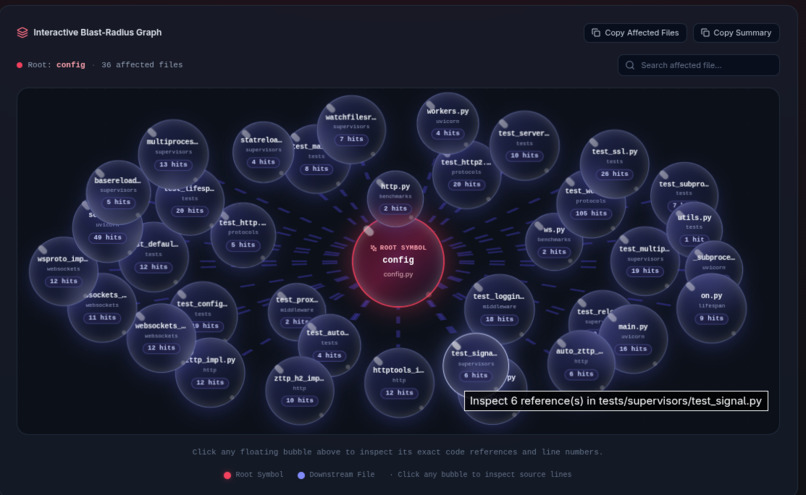Select test_http… protocols bubble, 5 hits

(x=243, y=235)
